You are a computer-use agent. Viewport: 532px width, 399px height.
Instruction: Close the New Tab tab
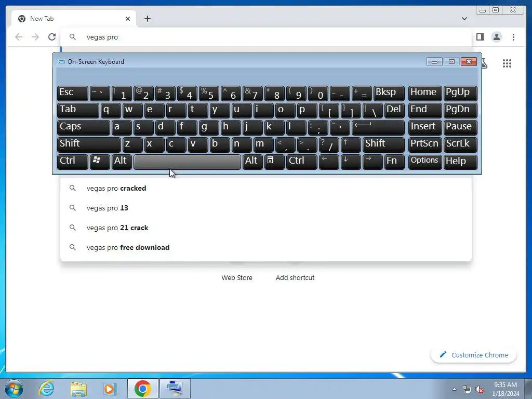tap(128, 19)
